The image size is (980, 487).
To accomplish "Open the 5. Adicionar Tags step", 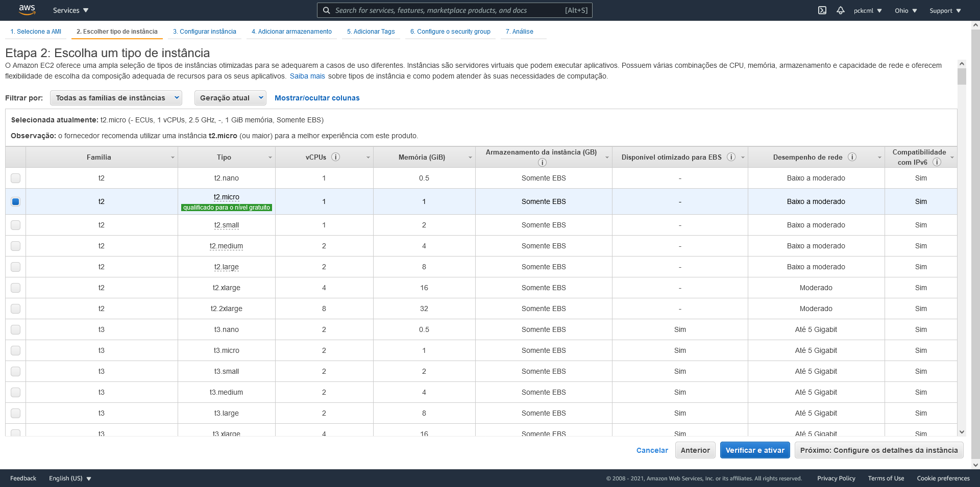I will pos(371,31).
